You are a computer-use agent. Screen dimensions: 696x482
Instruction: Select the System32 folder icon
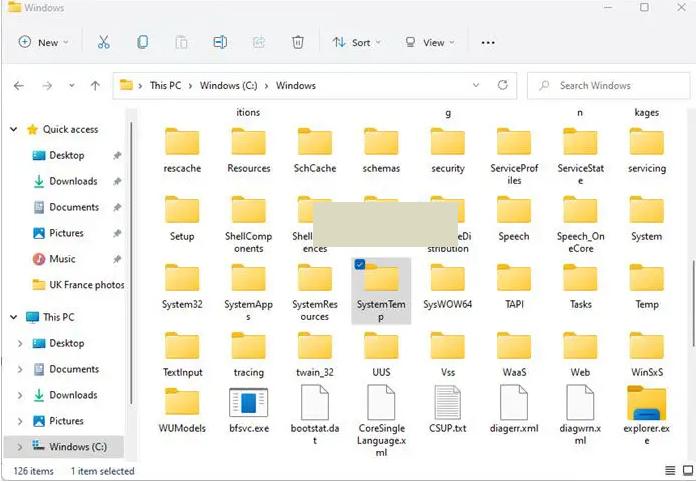click(182, 278)
